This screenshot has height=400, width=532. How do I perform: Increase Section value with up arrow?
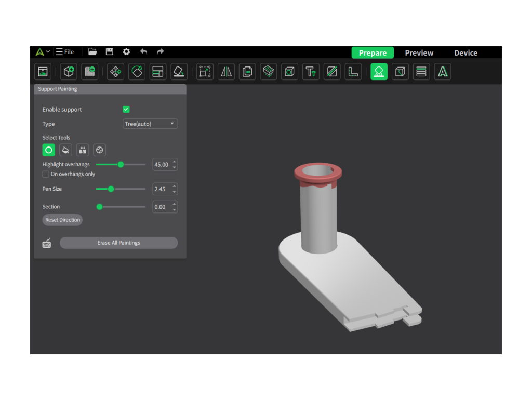175,204
